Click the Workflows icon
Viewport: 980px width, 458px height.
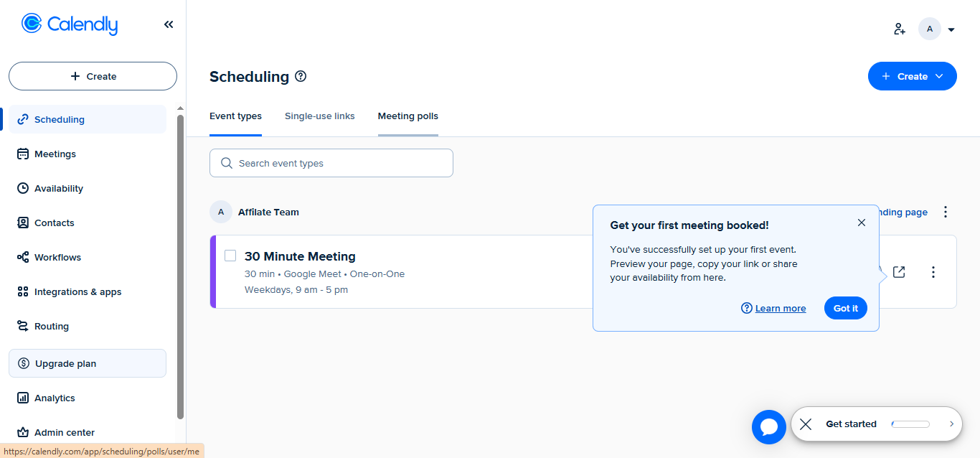pos(23,257)
